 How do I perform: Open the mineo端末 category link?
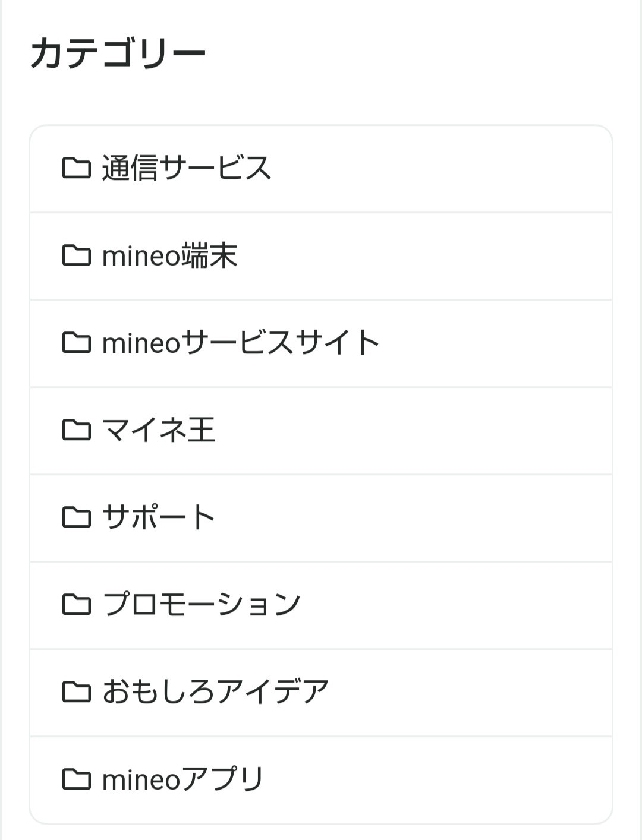coord(170,255)
